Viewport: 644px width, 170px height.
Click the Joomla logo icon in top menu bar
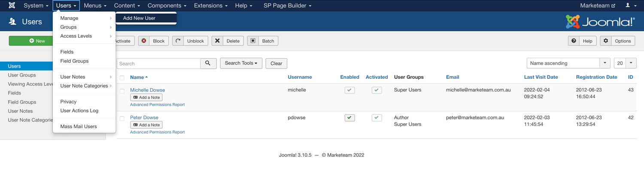pos(12,6)
